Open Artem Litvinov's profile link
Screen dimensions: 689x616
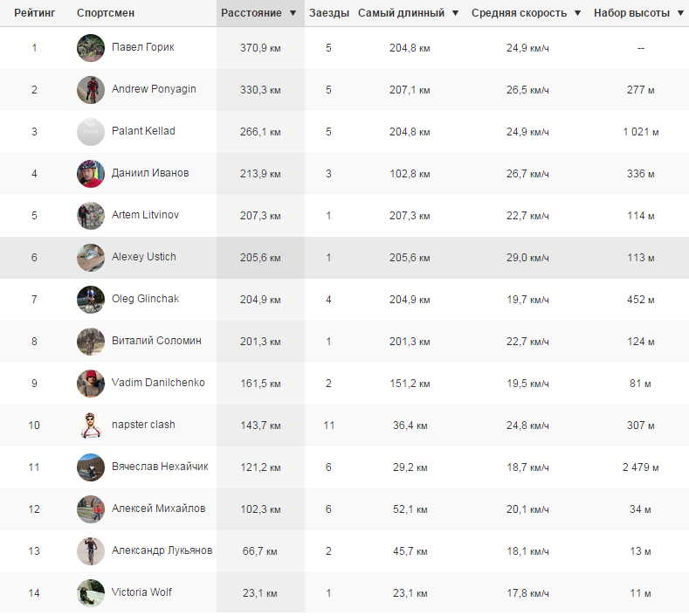click(x=145, y=215)
